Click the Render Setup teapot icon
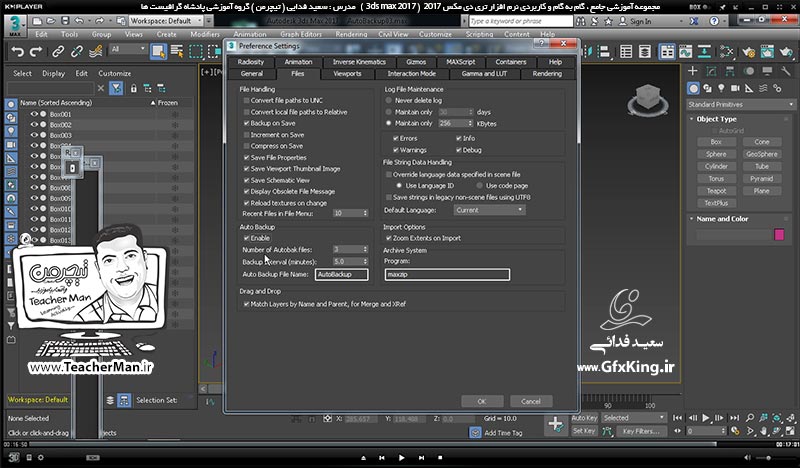The height and width of the screenshot is (468, 800). (x=748, y=52)
